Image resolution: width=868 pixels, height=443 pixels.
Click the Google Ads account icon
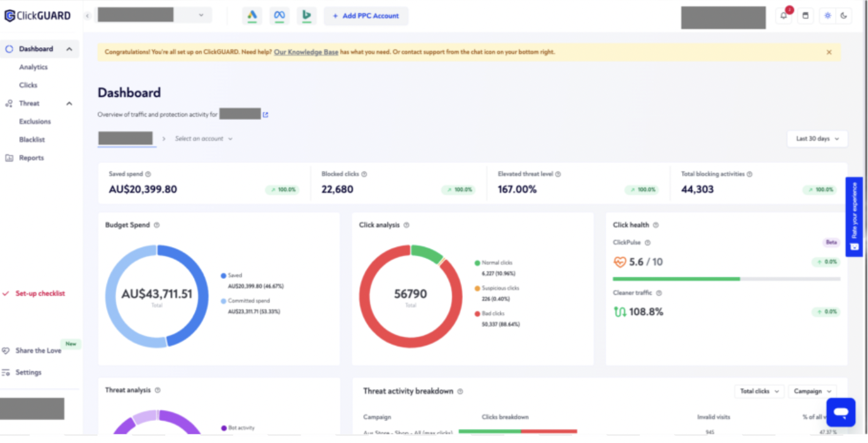tap(252, 16)
